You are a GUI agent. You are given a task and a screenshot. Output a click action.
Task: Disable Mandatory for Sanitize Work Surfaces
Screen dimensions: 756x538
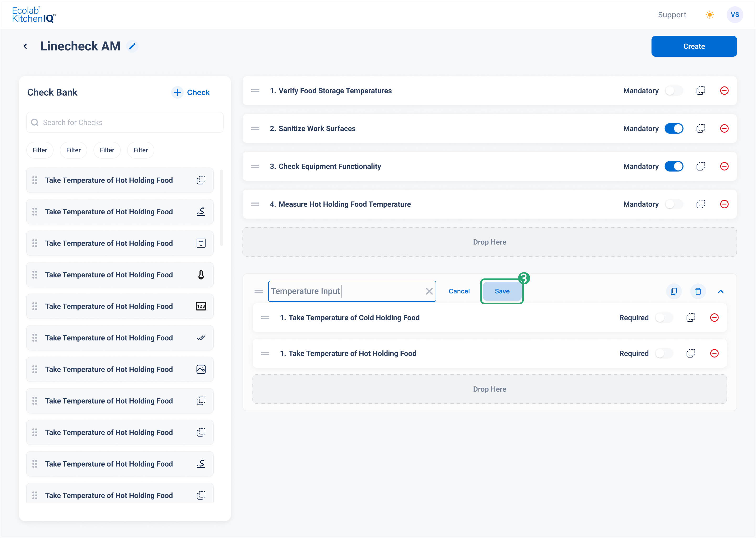[x=674, y=128]
